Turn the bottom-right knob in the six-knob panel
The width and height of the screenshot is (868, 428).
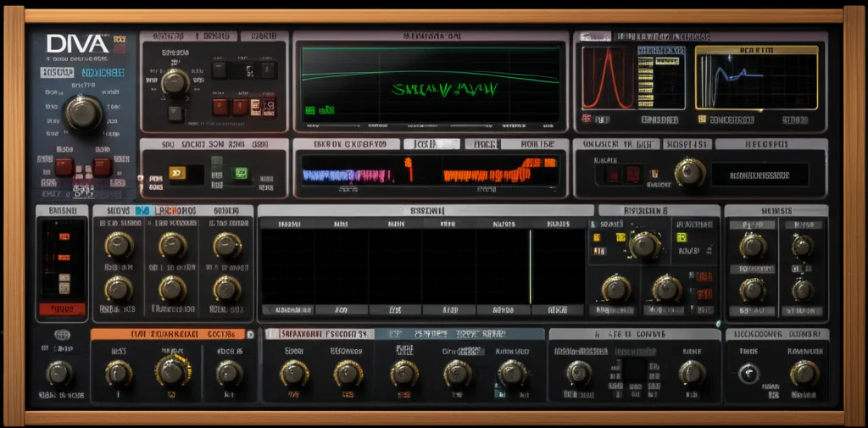(227, 288)
